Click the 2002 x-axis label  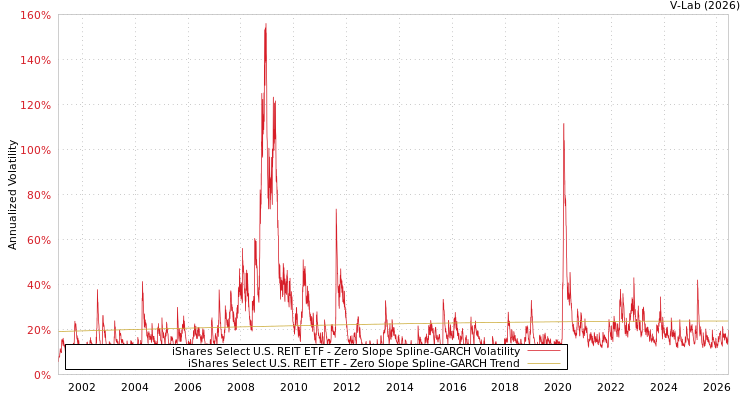(x=82, y=387)
